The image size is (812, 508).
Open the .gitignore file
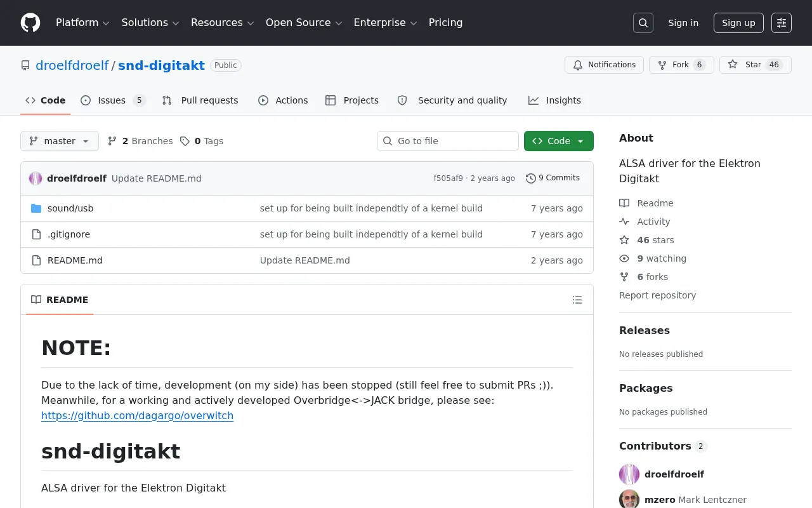[x=69, y=234]
